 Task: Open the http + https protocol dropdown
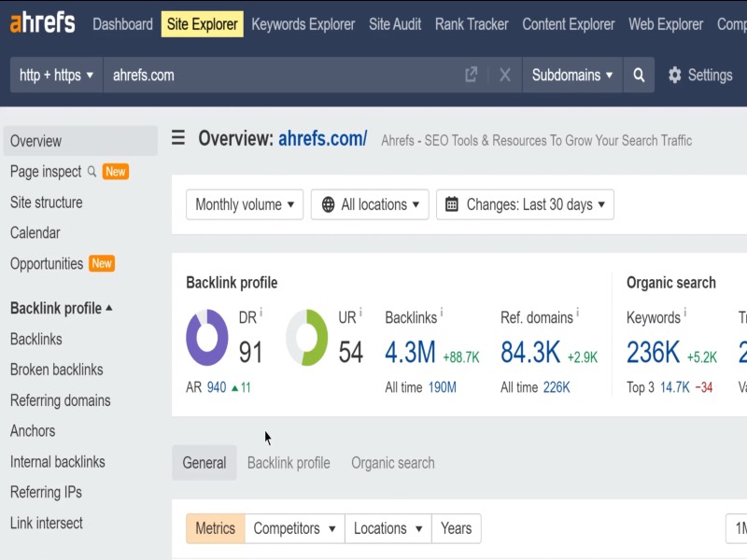tap(56, 75)
